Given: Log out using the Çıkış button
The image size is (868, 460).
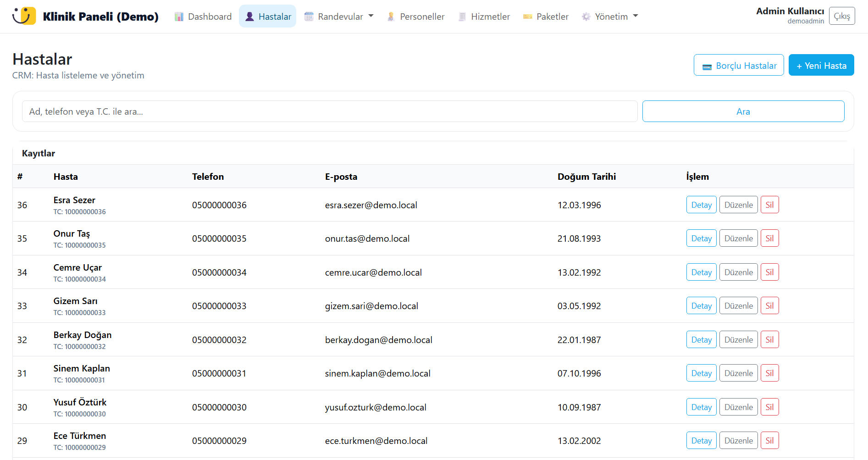Looking at the screenshot, I should point(841,16).
